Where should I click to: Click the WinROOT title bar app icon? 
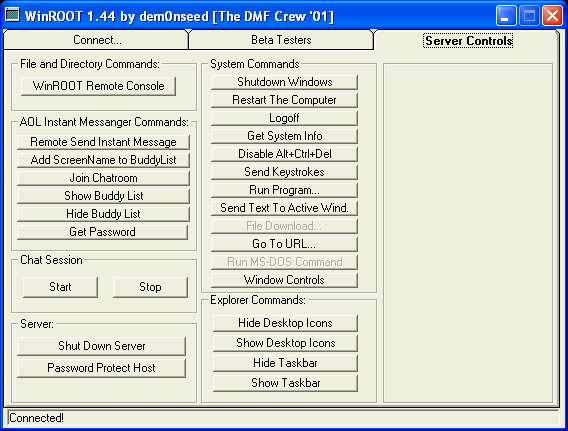click(12, 16)
